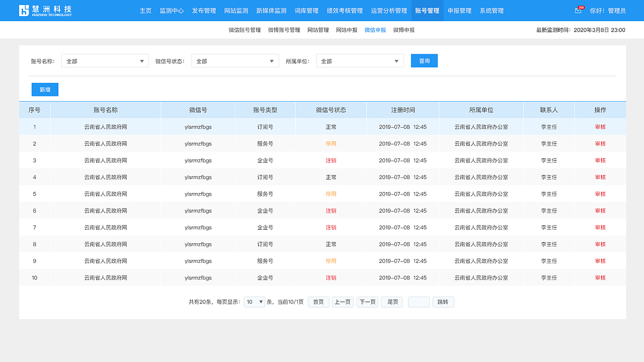Open the per-page display count dropdown
Viewport: 644px width, 362px height.
click(x=254, y=302)
